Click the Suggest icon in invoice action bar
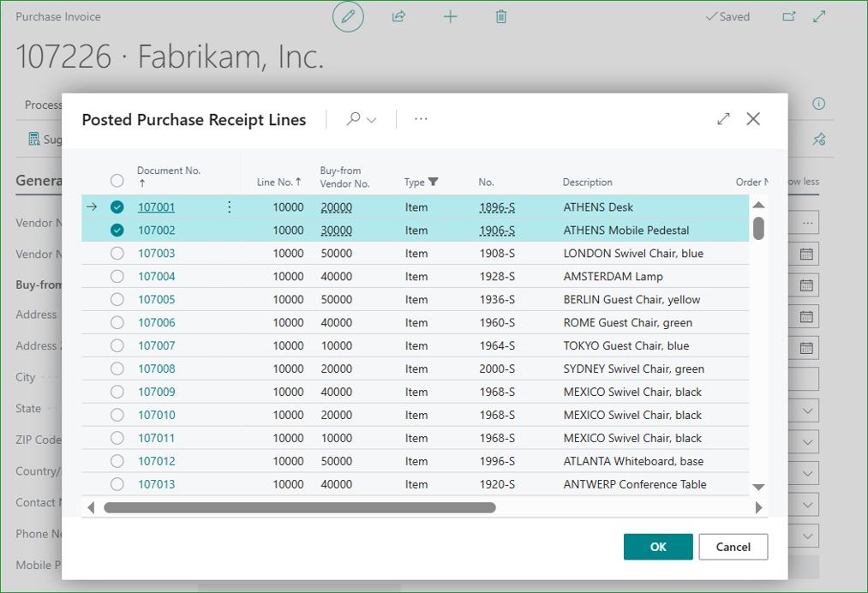 coord(34,139)
